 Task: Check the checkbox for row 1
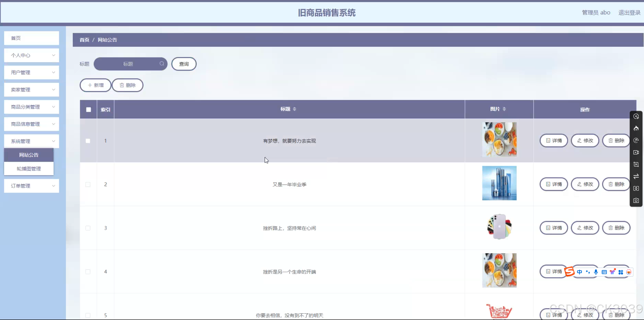pyautogui.click(x=88, y=141)
